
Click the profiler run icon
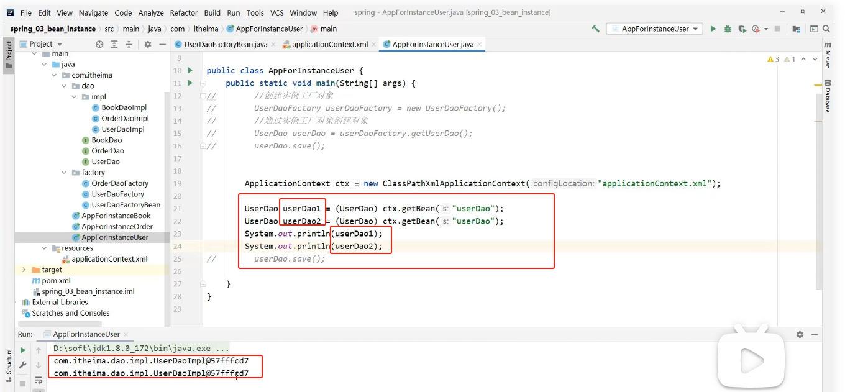756,29
